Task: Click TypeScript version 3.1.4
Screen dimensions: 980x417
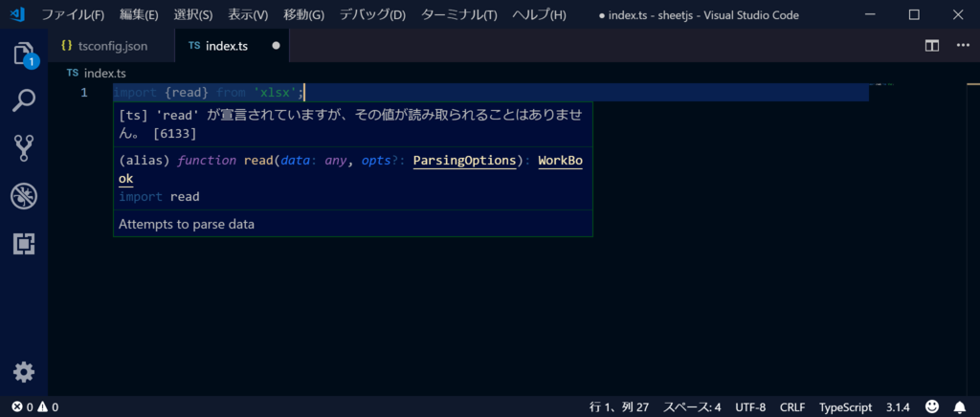Action: [898, 407]
